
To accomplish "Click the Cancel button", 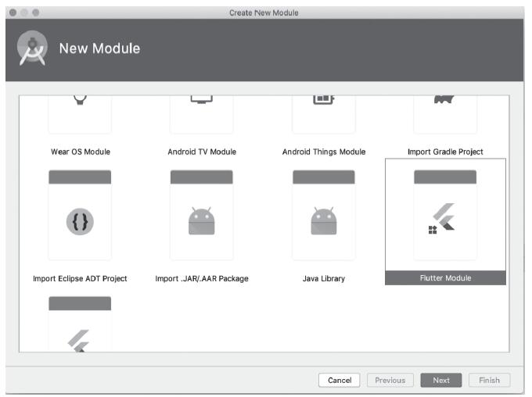I will click(x=340, y=380).
